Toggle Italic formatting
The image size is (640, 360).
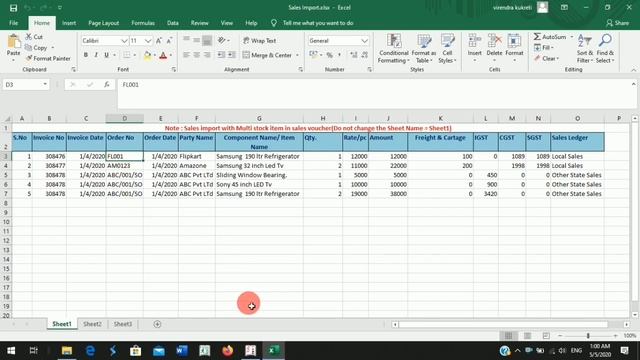point(96,55)
